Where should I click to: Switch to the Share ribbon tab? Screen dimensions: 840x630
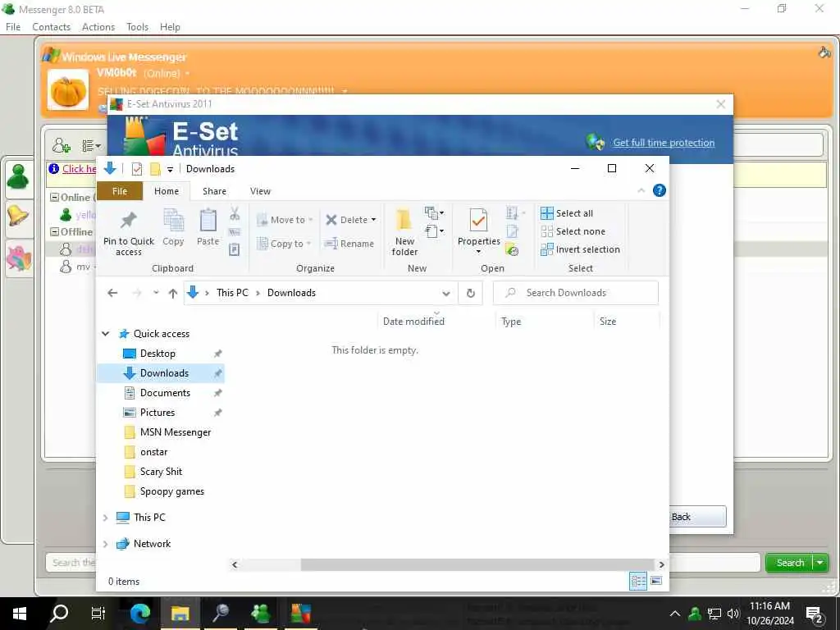(x=214, y=190)
